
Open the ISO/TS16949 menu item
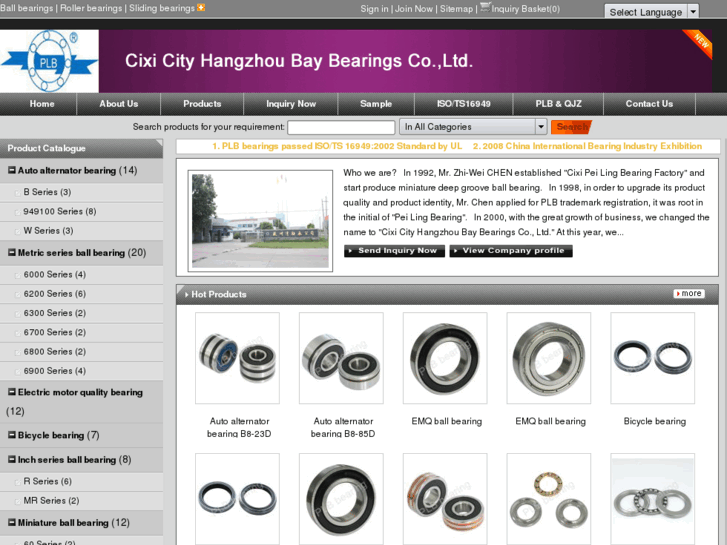[464, 104]
